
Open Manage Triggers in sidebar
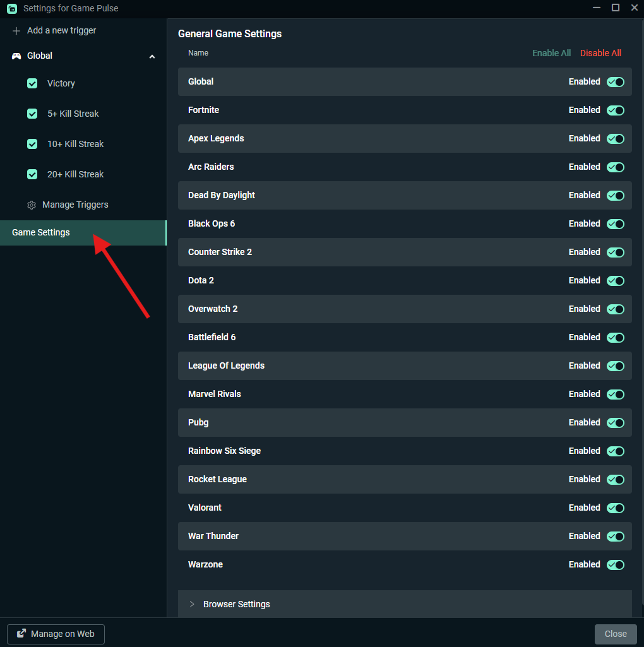point(75,205)
